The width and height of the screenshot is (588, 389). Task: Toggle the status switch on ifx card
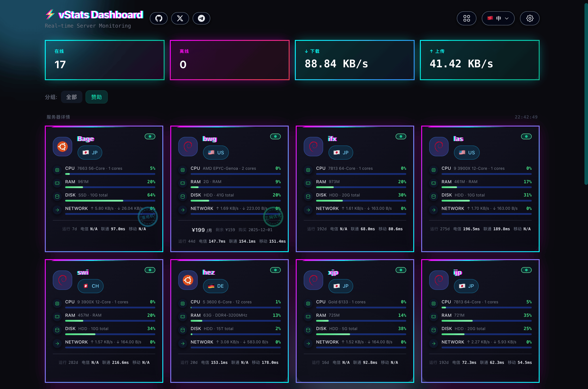(401, 136)
